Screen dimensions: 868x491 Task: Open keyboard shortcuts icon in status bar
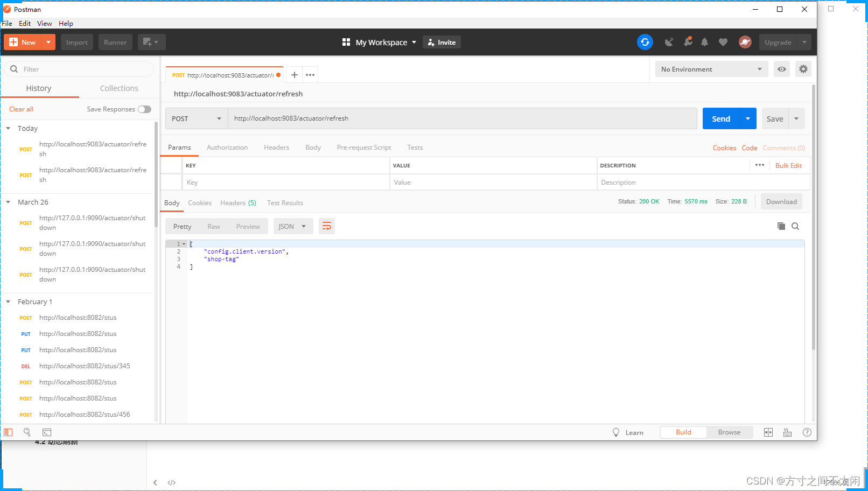point(787,432)
